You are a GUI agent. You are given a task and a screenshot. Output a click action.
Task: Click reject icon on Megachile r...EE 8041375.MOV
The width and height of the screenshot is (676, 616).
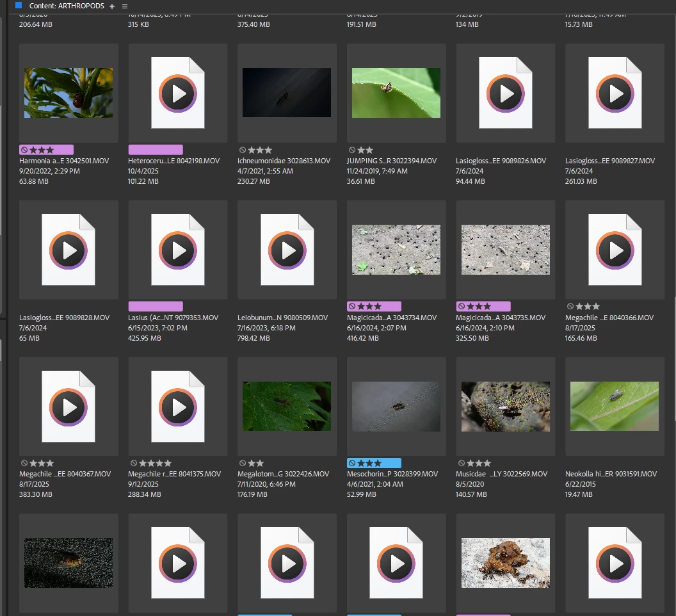pyautogui.click(x=134, y=464)
